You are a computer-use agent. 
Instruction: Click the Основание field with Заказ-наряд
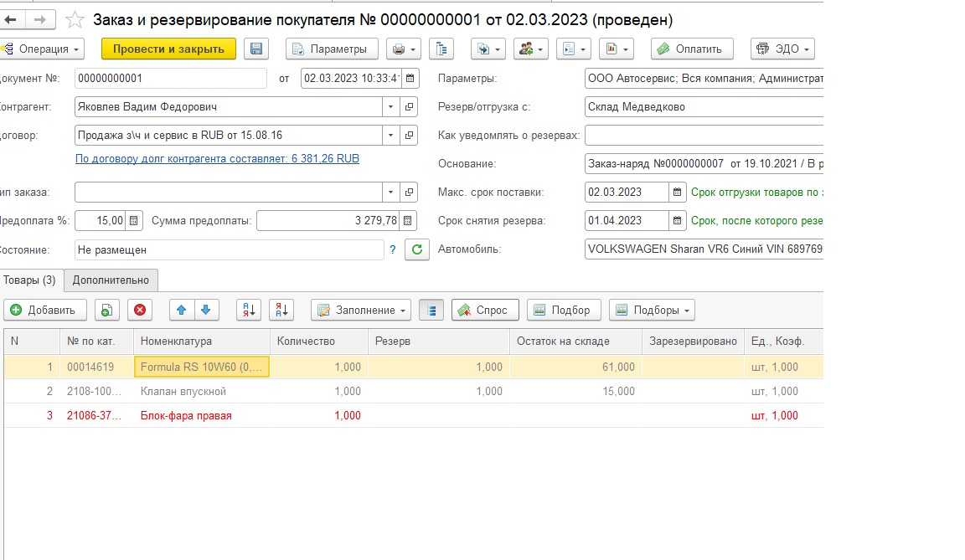[704, 164]
